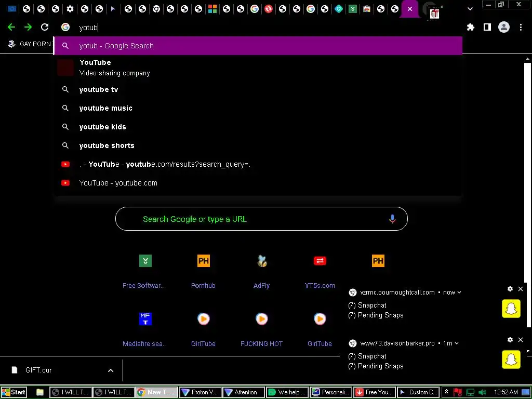
Task: Switch to the Settings gear tab
Action: click(70, 9)
